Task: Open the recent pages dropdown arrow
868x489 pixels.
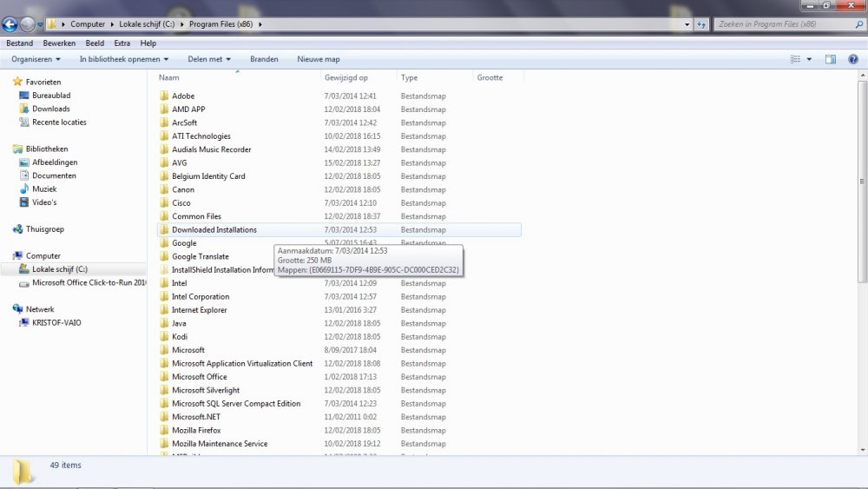Action: [x=40, y=24]
